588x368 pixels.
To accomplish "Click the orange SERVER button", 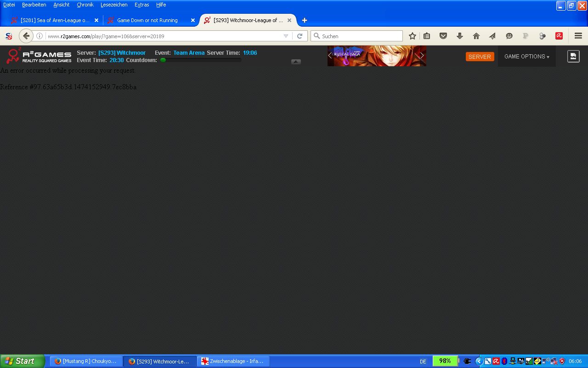I will [480, 57].
